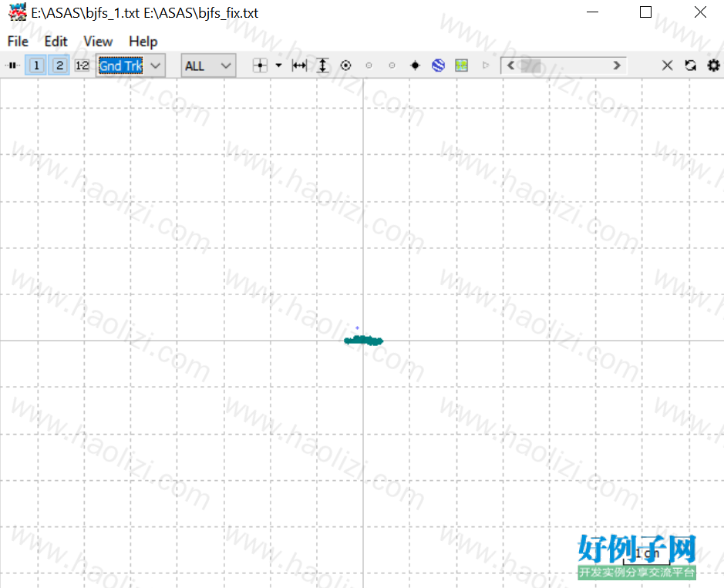
Task: Toggle solution 1 display button
Action: coord(36,66)
